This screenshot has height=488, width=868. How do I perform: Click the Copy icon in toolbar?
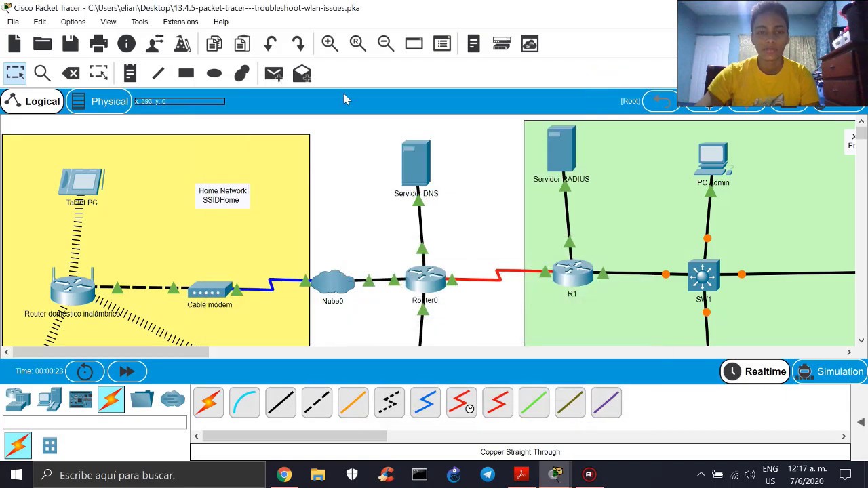[214, 44]
